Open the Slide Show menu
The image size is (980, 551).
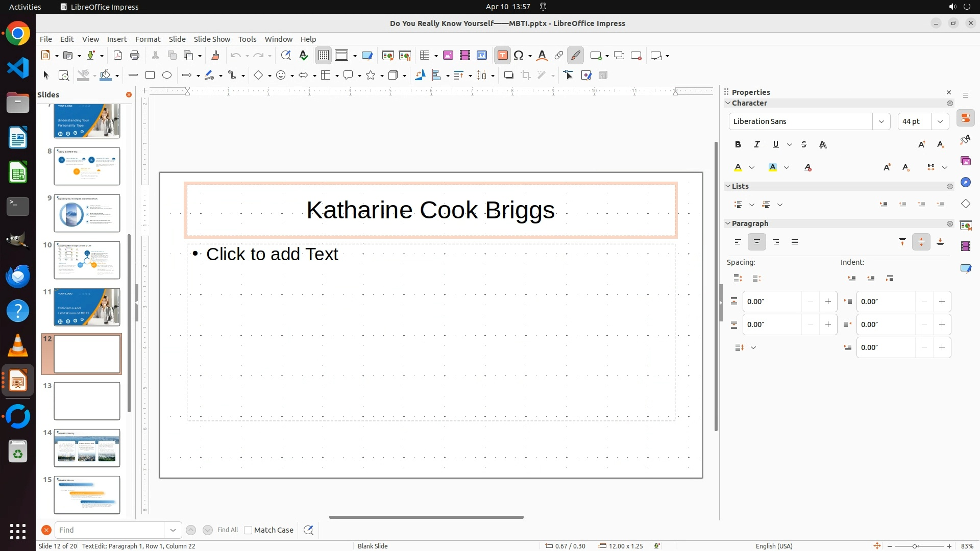pyautogui.click(x=212, y=39)
